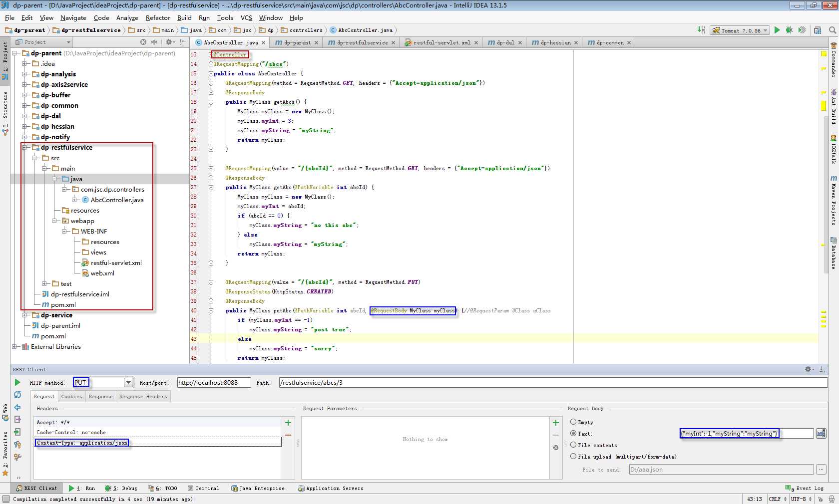
Task: Select the Empty request body option
Action: (x=573, y=422)
